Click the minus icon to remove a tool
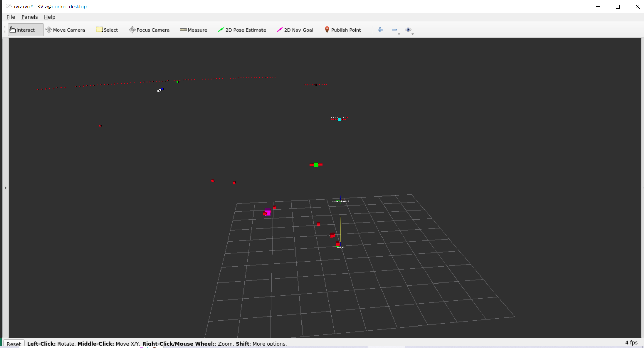The height and width of the screenshot is (348, 644). pos(394,30)
